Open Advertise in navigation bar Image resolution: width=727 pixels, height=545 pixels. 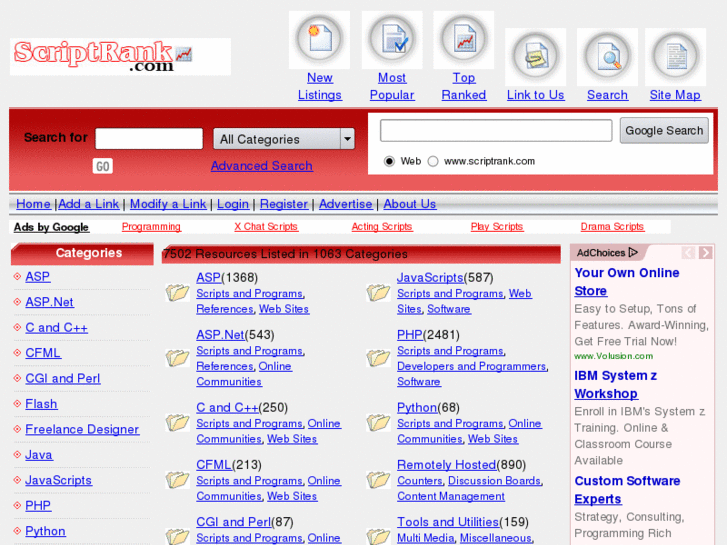coord(345,204)
